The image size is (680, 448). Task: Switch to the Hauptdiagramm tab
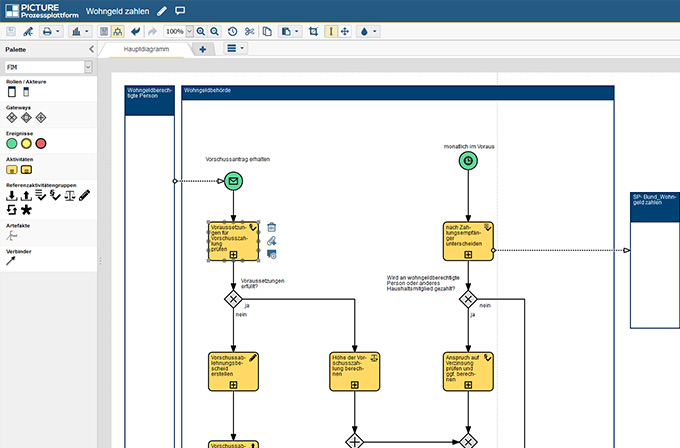(146, 49)
